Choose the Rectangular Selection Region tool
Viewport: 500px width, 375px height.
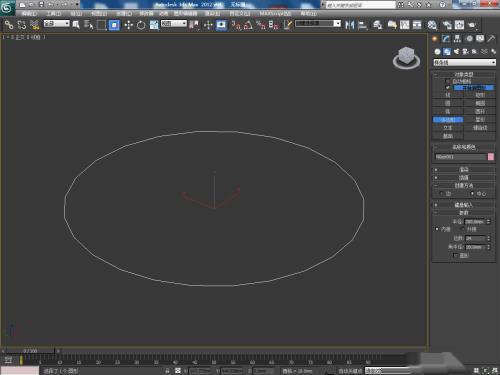(x=101, y=25)
